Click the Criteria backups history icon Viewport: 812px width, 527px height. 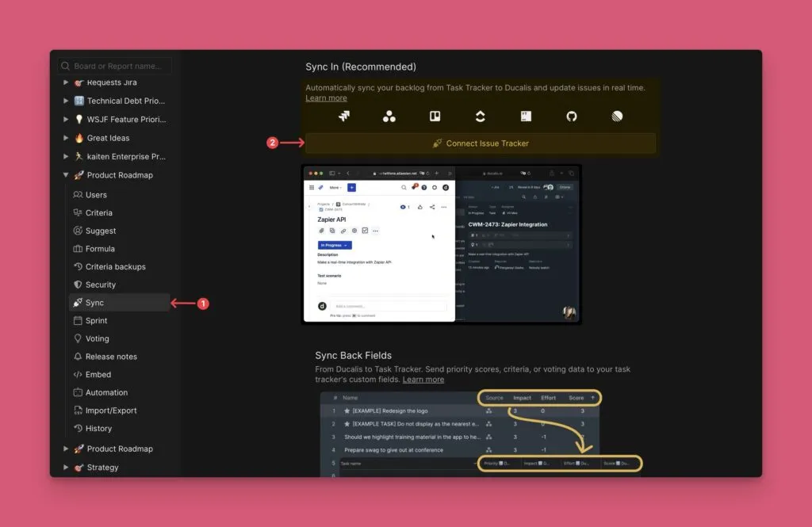[x=78, y=266]
